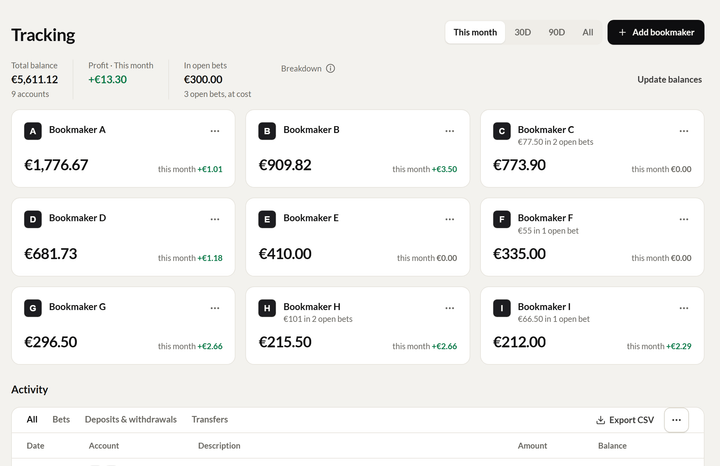
Task: Switch to Transfers activity tab
Action: tap(210, 419)
